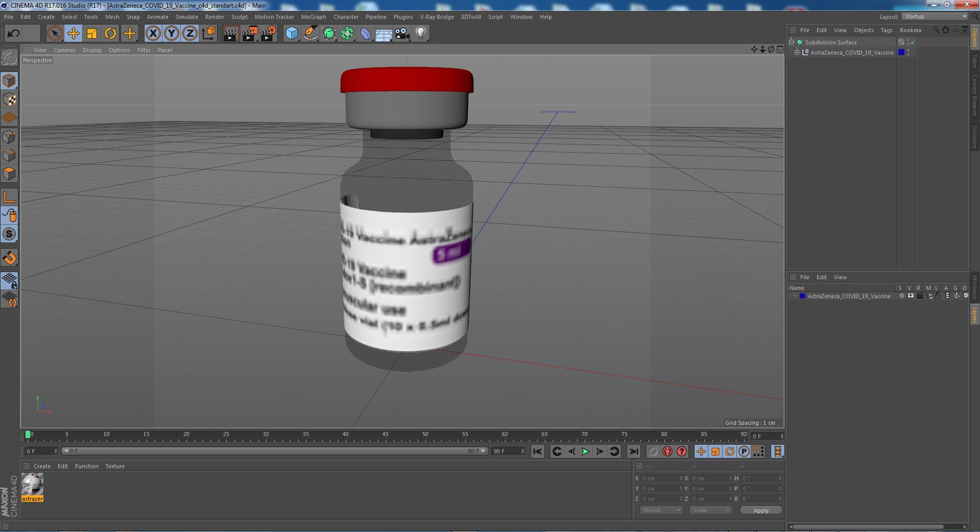980x532 pixels.
Task: Play the animation forward
Action: click(585, 451)
